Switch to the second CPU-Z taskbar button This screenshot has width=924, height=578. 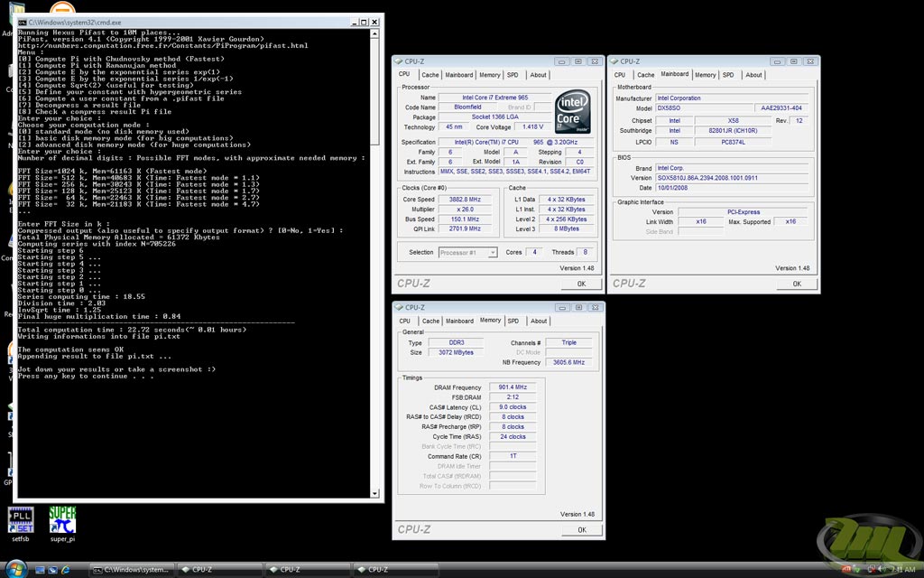pos(309,570)
